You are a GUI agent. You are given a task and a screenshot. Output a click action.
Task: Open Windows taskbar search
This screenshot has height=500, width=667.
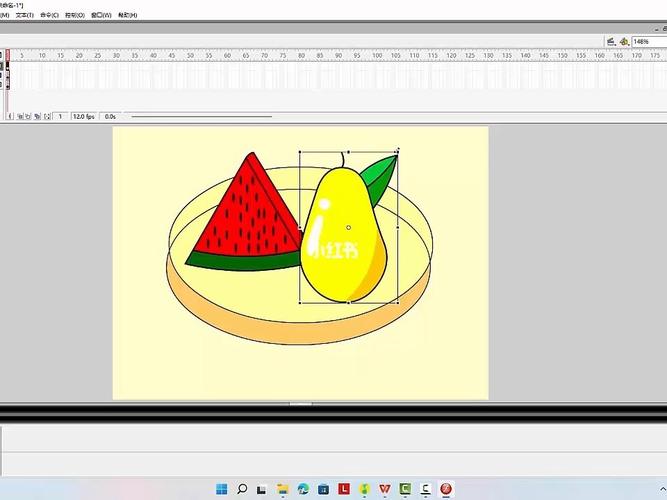[x=242, y=489]
